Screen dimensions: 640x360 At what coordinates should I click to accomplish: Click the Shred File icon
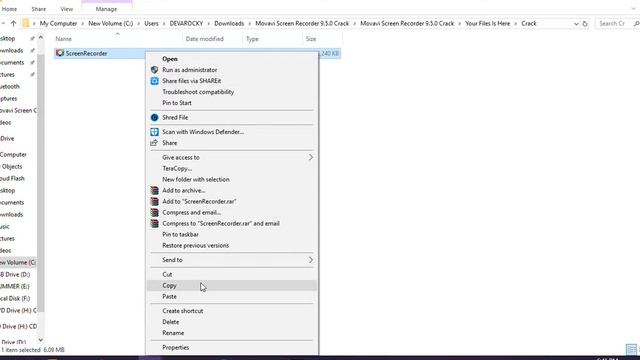(x=154, y=118)
